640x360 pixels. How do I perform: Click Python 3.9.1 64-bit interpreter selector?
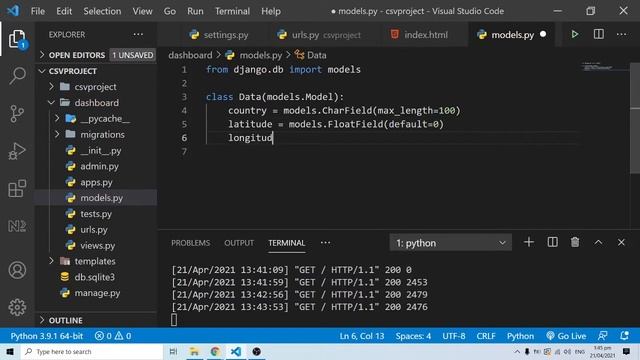point(47,336)
